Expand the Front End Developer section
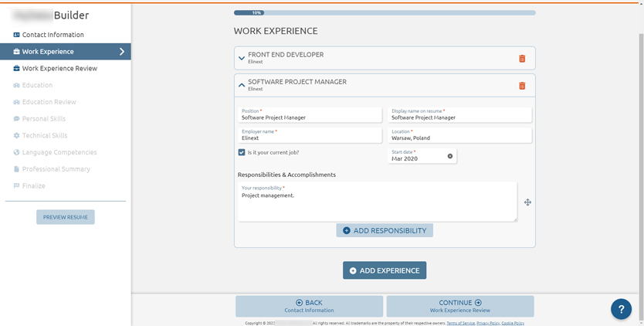The height and width of the screenshot is (326, 644). (x=242, y=58)
